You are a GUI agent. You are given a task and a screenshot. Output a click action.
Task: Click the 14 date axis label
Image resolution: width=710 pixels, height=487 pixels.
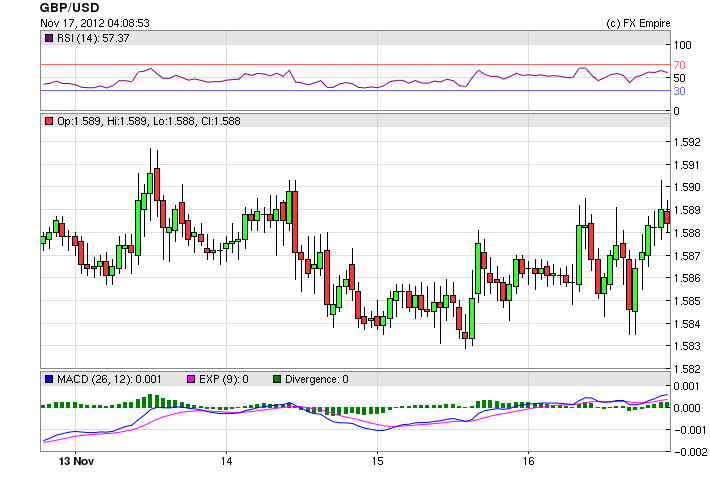tap(226, 461)
